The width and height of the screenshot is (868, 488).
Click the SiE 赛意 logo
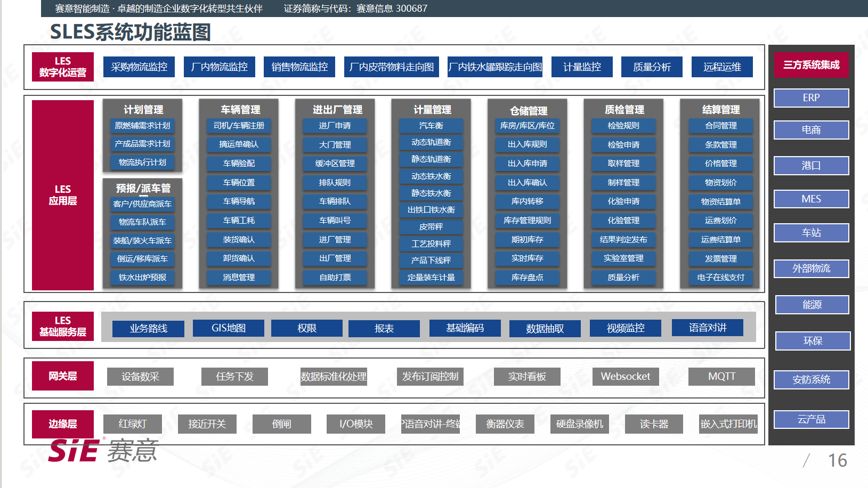[x=103, y=451]
